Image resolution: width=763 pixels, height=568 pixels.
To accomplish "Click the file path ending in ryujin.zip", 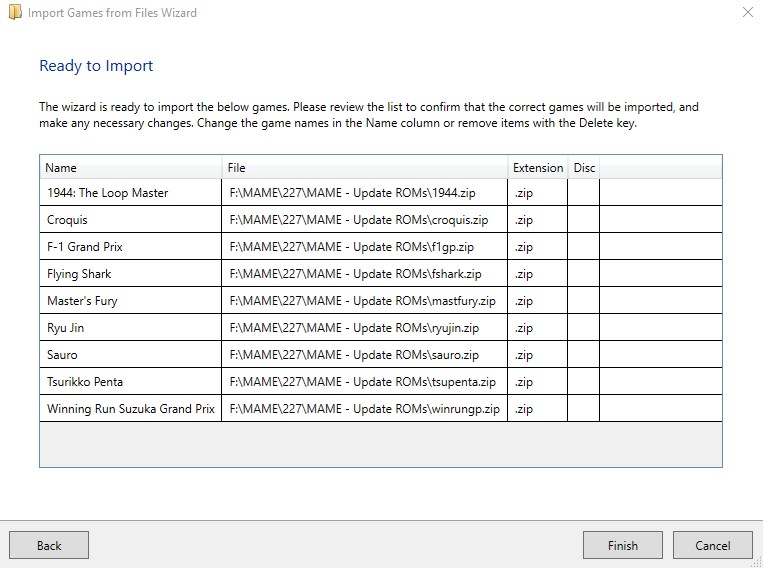I will click(x=364, y=328).
